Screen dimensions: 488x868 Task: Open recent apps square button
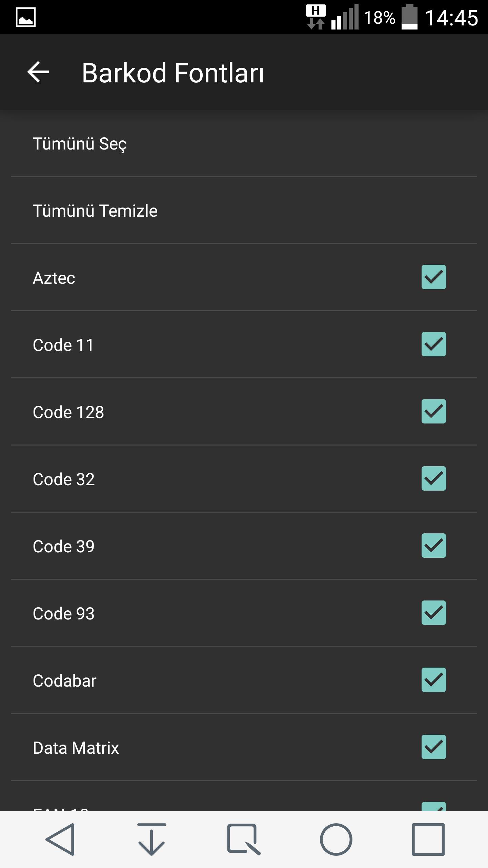click(x=428, y=840)
